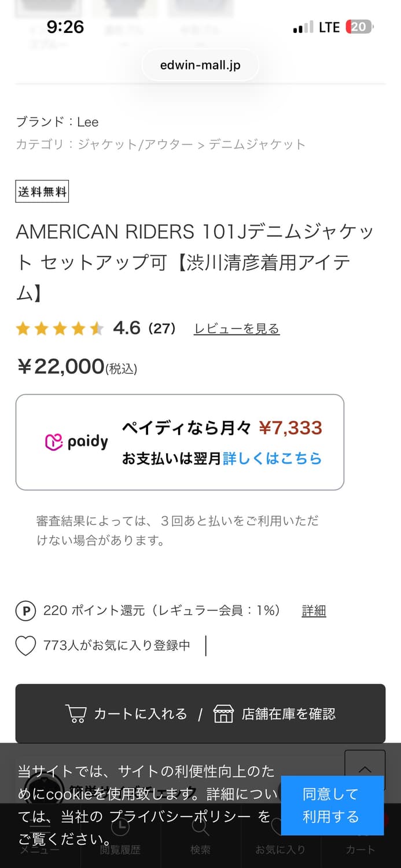Open レビューを見る to read reviews

(x=237, y=328)
